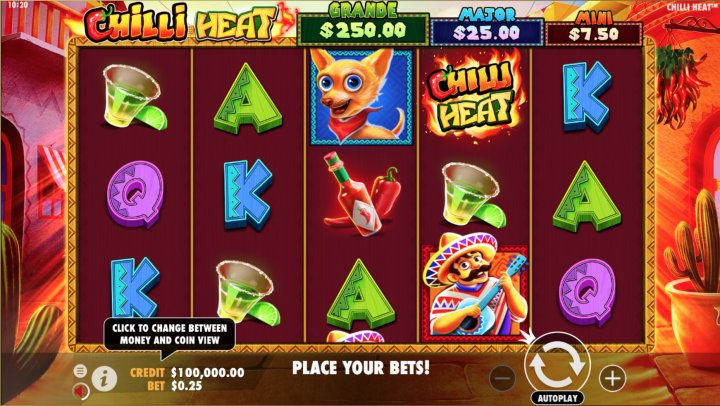Click the purple Q symbol on first reel
This screenshot has height=406, width=720.
click(135, 194)
